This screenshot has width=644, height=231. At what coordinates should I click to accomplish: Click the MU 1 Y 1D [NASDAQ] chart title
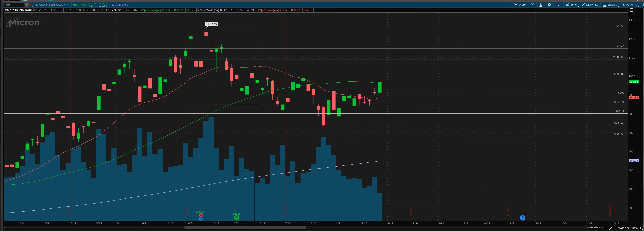[18, 10]
